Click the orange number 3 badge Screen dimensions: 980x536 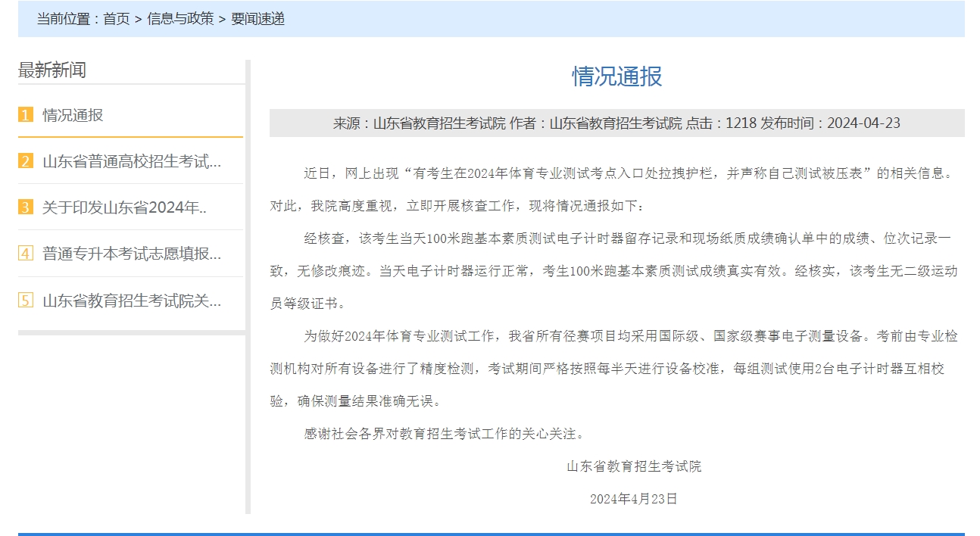(26, 207)
